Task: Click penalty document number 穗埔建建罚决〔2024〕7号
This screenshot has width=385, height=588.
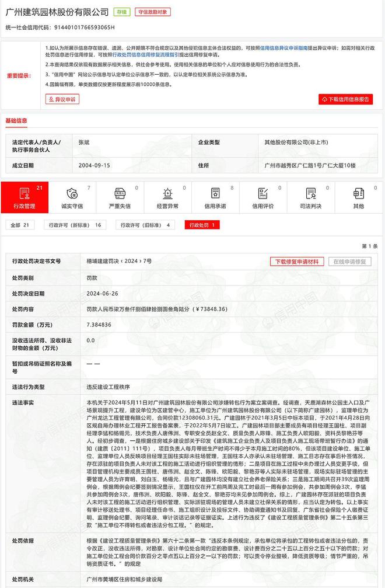Action: click(119, 261)
